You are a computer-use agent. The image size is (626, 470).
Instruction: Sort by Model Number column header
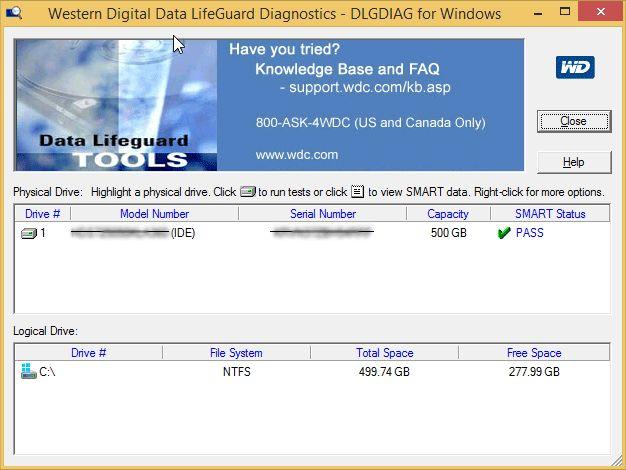pyautogui.click(x=155, y=214)
